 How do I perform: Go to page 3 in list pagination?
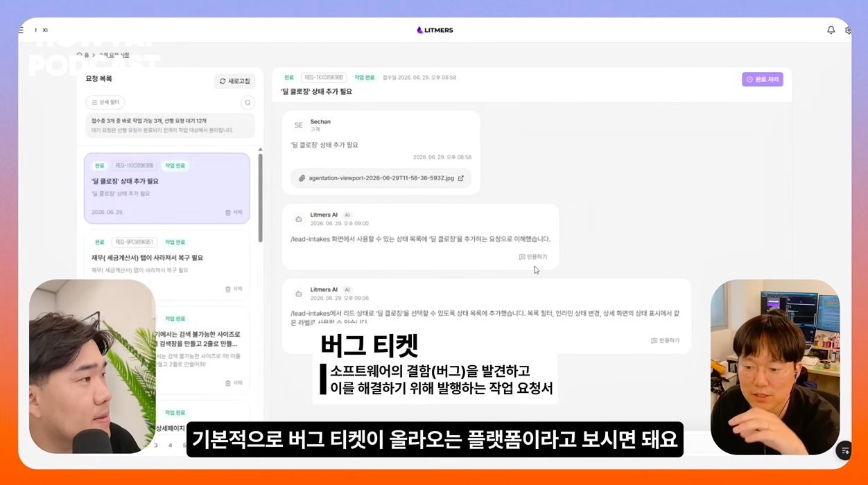155,446
